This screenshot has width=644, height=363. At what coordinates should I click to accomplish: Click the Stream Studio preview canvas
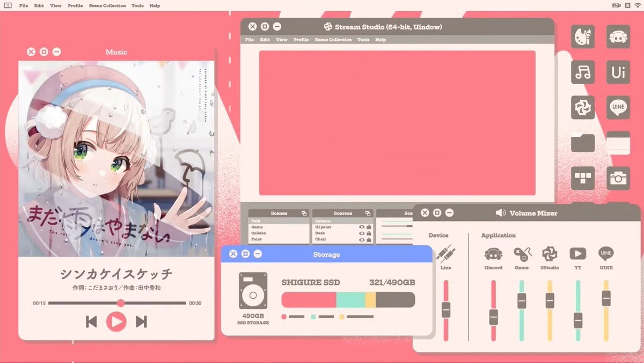(397, 123)
